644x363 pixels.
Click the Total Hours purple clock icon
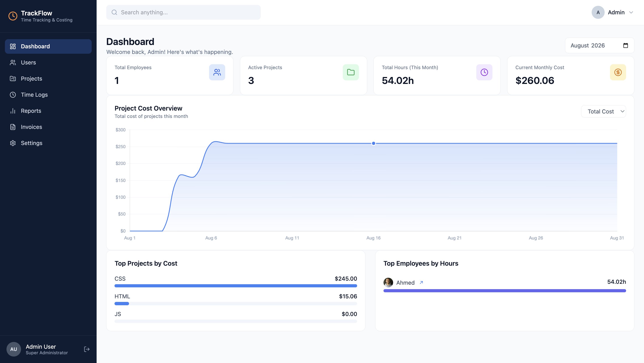point(484,72)
